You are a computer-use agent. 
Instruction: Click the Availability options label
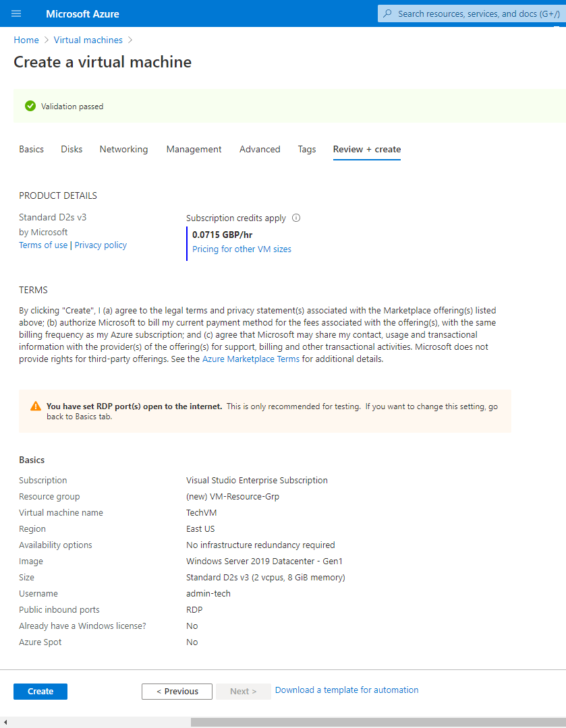[x=55, y=545]
